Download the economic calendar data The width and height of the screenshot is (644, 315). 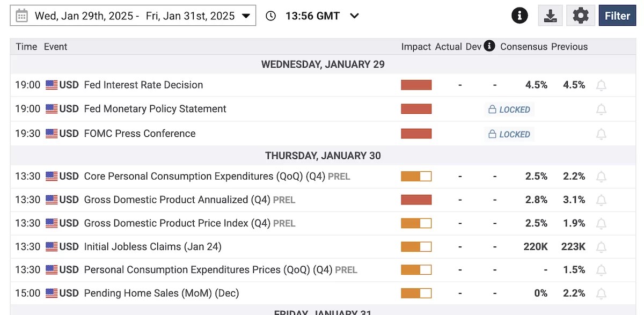550,16
